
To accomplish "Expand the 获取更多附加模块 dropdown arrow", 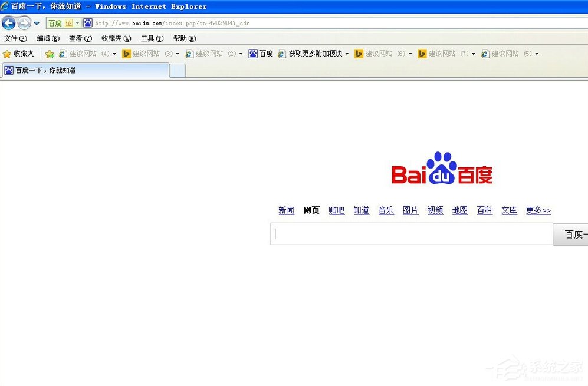I will [347, 54].
